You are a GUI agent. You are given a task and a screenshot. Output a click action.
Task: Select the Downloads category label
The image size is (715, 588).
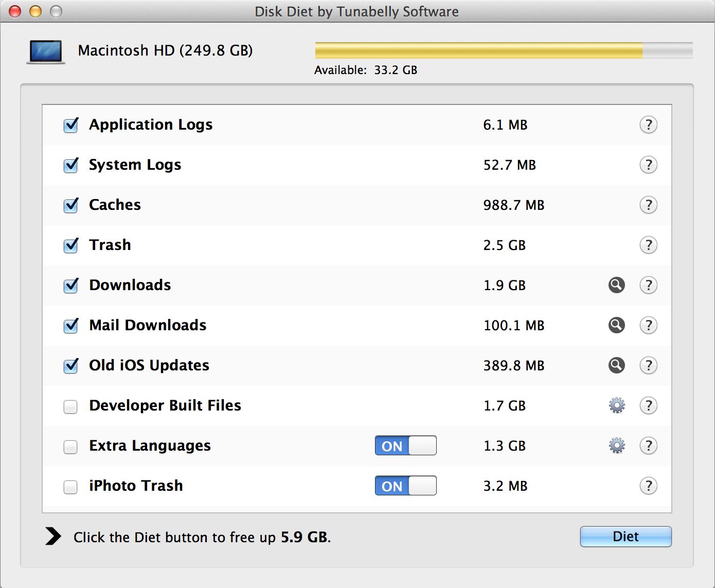tap(130, 285)
